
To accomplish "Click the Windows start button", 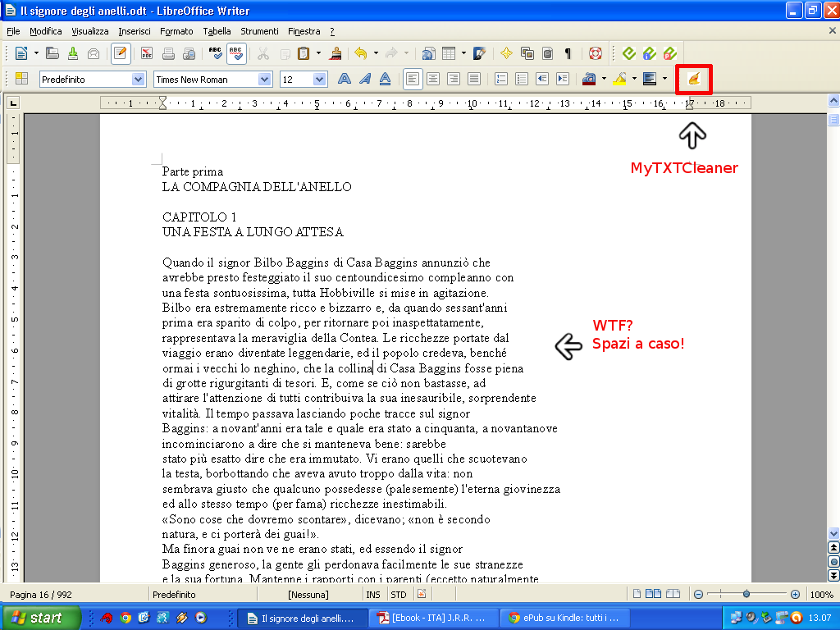I will tap(41, 618).
